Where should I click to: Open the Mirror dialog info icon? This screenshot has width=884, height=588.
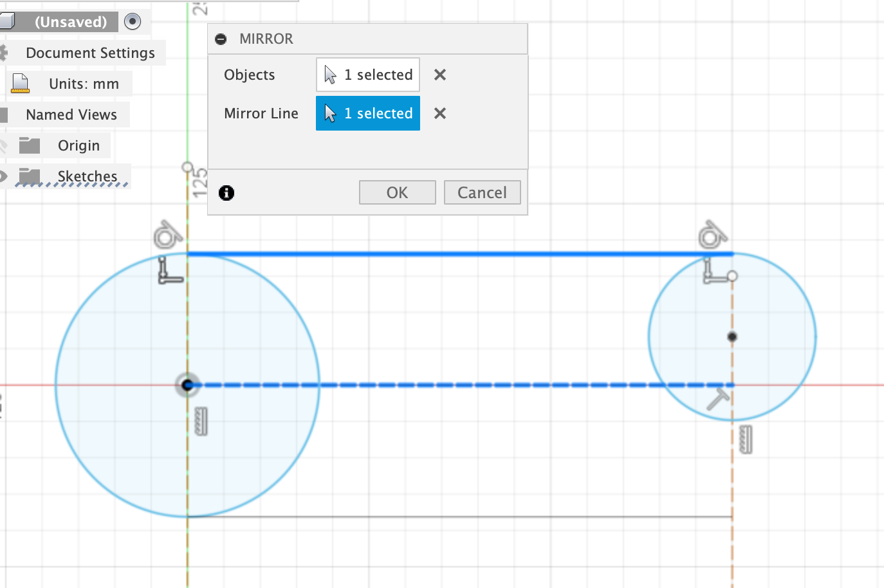(x=226, y=192)
